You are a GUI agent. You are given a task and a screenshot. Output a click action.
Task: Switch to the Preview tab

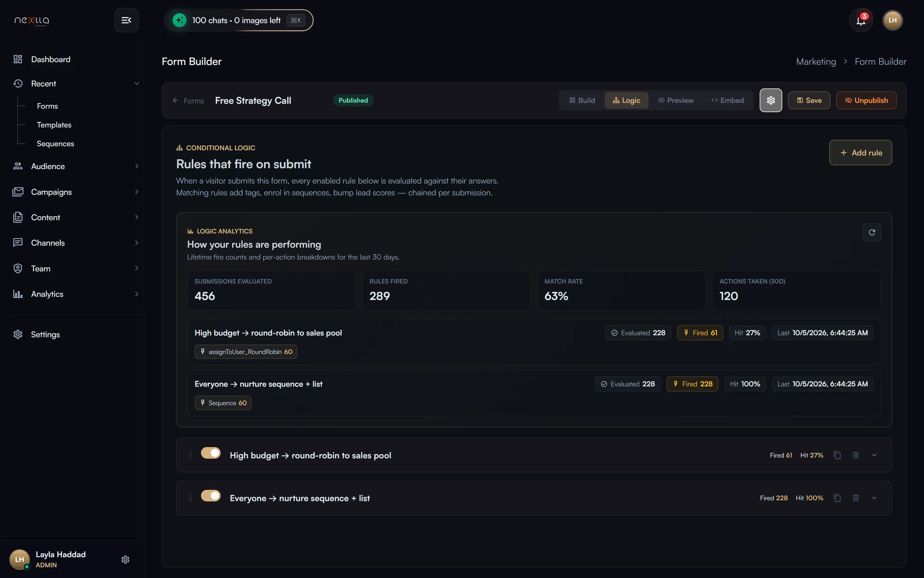676,100
